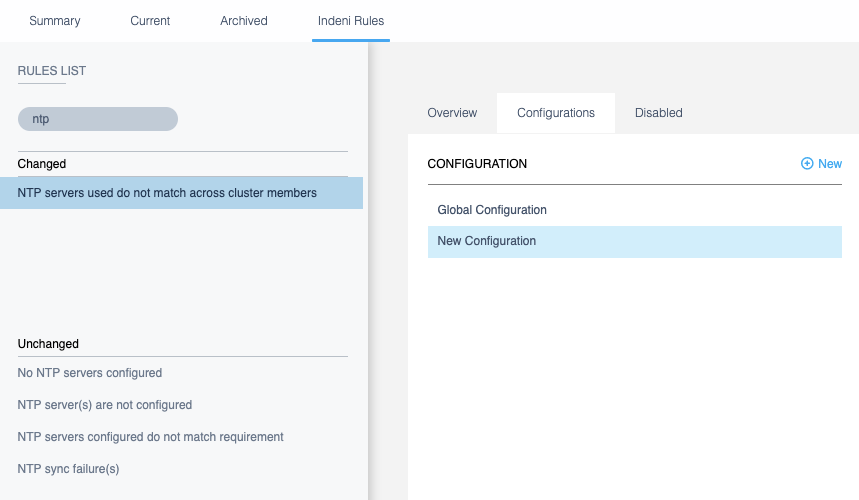Go to the Archived tab
Image resolution: width=859 pixels, height=500 pixels.
(244, 21)
